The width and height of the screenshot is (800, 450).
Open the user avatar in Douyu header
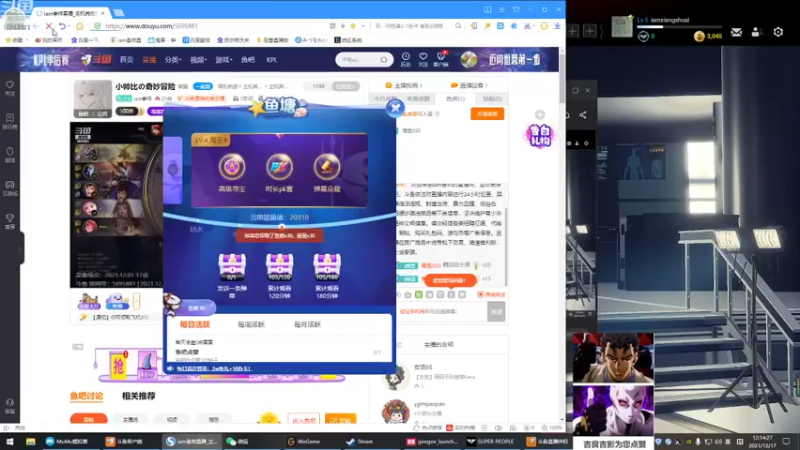(468, 60)
